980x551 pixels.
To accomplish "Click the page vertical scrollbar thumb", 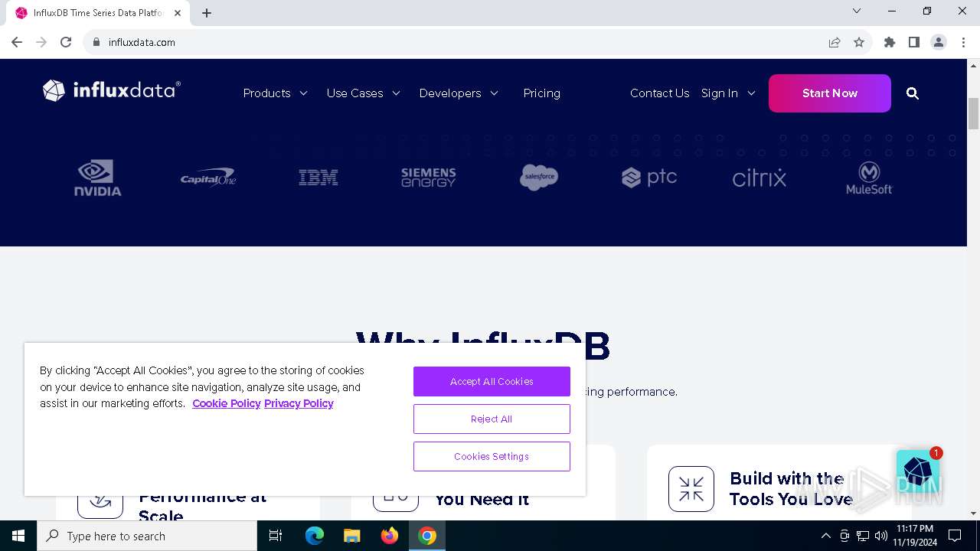I will pos(974,114).
